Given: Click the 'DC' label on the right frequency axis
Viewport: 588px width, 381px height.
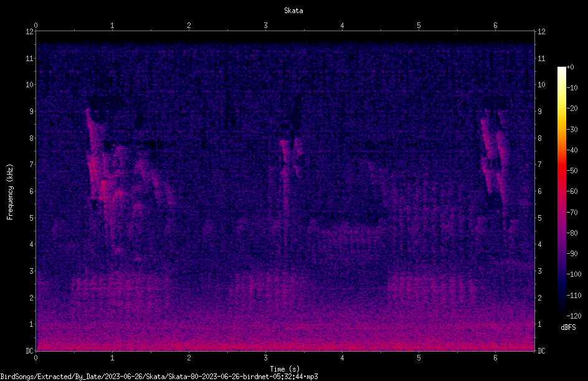Looking at the screenshot, I should point(541,350).
